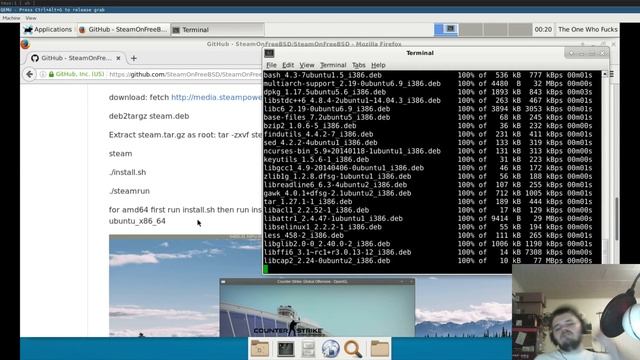Click the green padlock for GitHub, Inc.
Image resolution: width=640 pixels, height=360 pixels.
[x=51, y=74]
